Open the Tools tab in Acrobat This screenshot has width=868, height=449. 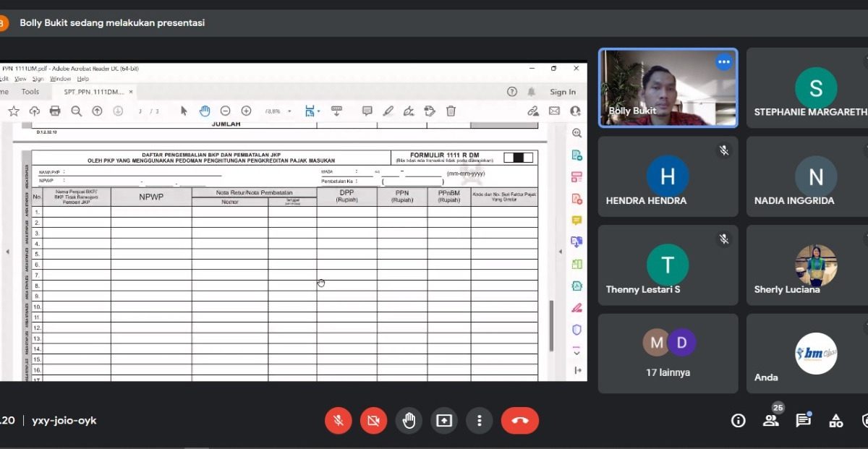point(30,92)
